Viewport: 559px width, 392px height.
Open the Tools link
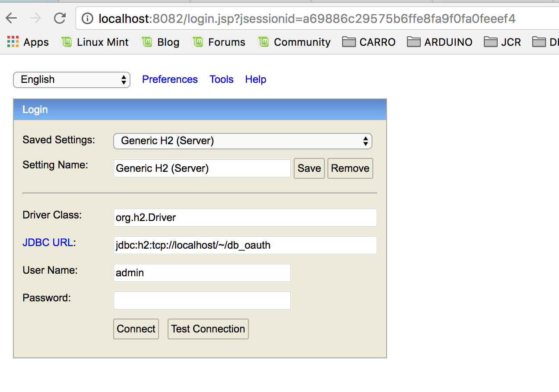222,79
